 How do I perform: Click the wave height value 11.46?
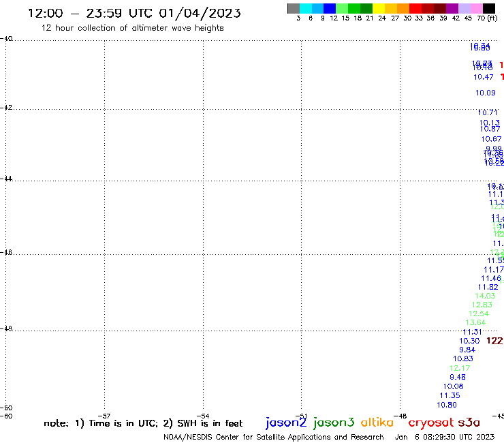pos(491,279)
